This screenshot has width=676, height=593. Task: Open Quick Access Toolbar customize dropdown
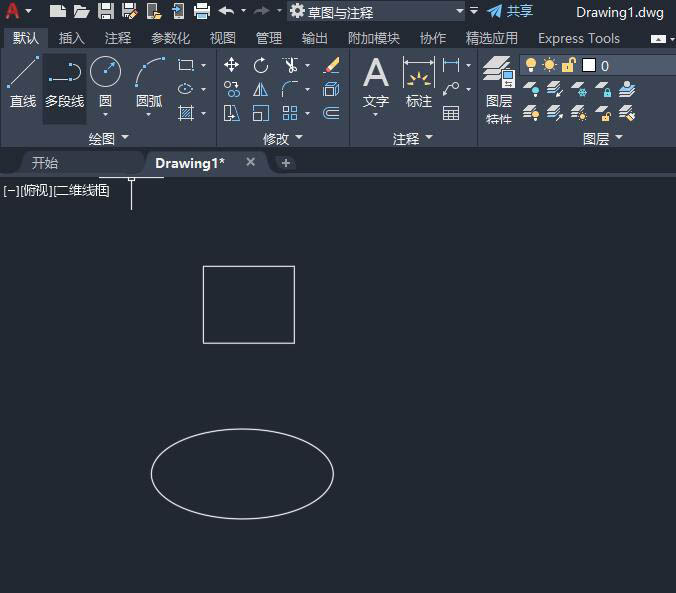tap(474, 11)
